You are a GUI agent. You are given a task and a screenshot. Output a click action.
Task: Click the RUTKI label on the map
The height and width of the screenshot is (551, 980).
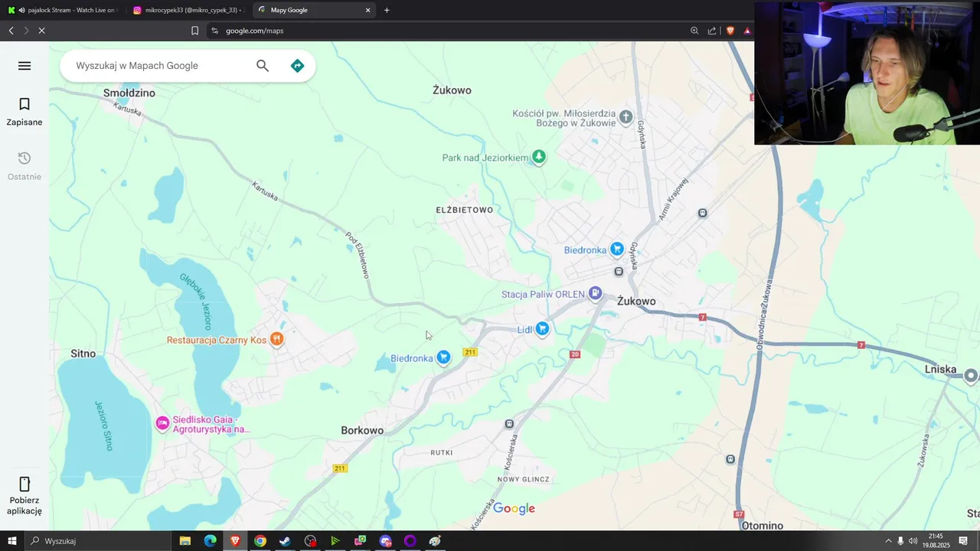point(442,453)
